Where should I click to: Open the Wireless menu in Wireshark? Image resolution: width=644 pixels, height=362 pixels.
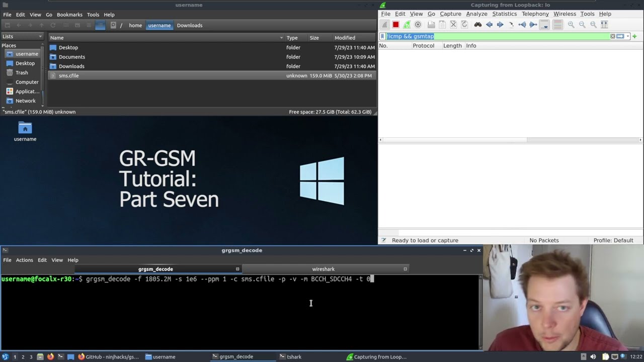coord(565,14)
